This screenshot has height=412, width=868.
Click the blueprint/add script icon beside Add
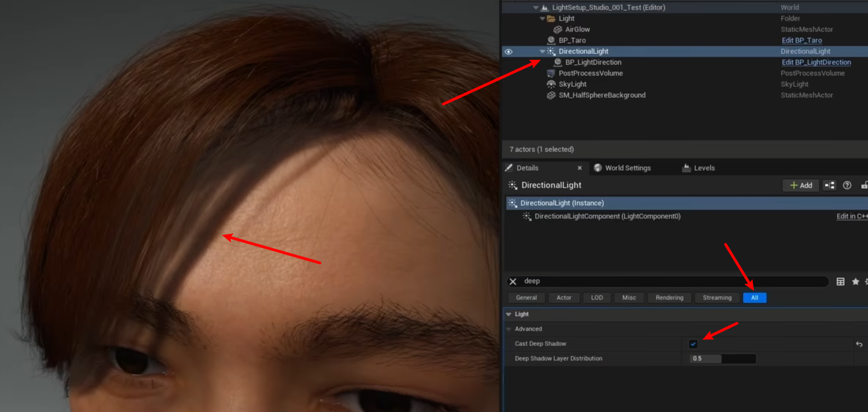(830, 186)
